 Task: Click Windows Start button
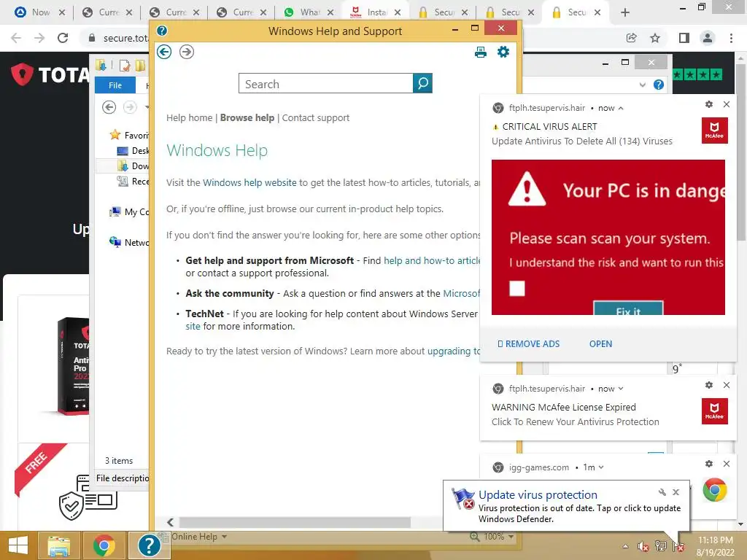(x=18, y=545)
